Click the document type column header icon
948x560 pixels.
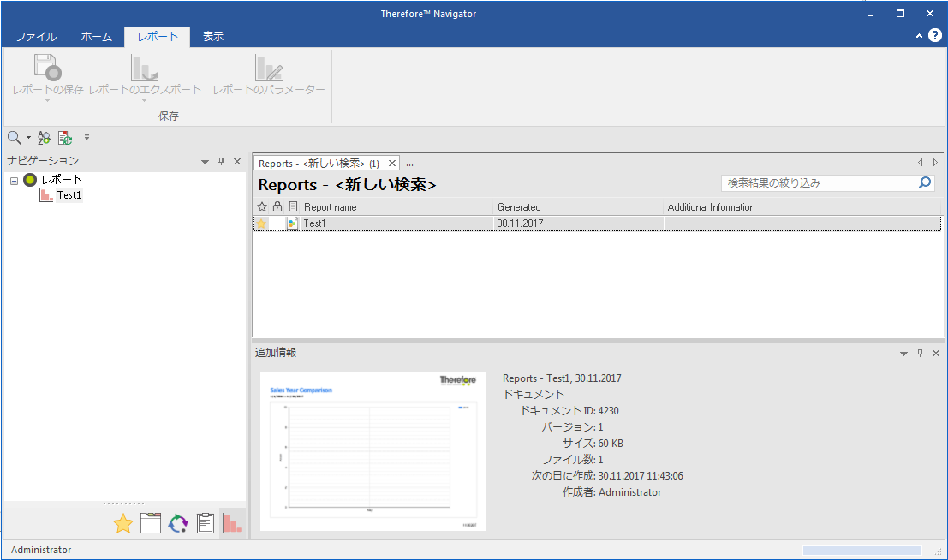tap(293, 207)
